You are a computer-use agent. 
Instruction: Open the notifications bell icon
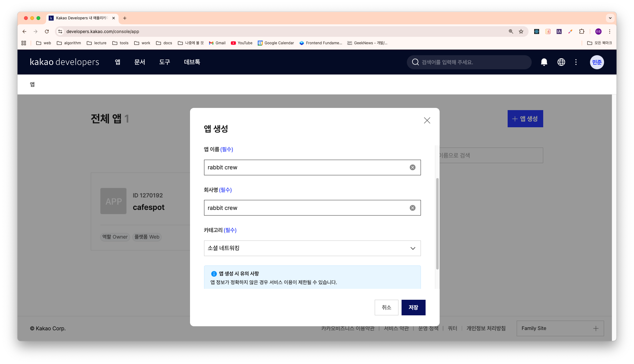(x=544, y=62)
